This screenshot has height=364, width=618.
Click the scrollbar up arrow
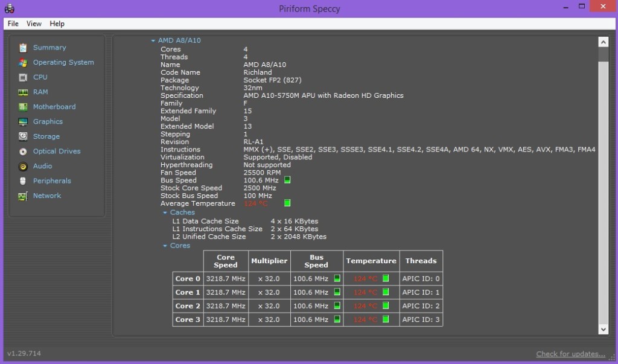[603, 42]
